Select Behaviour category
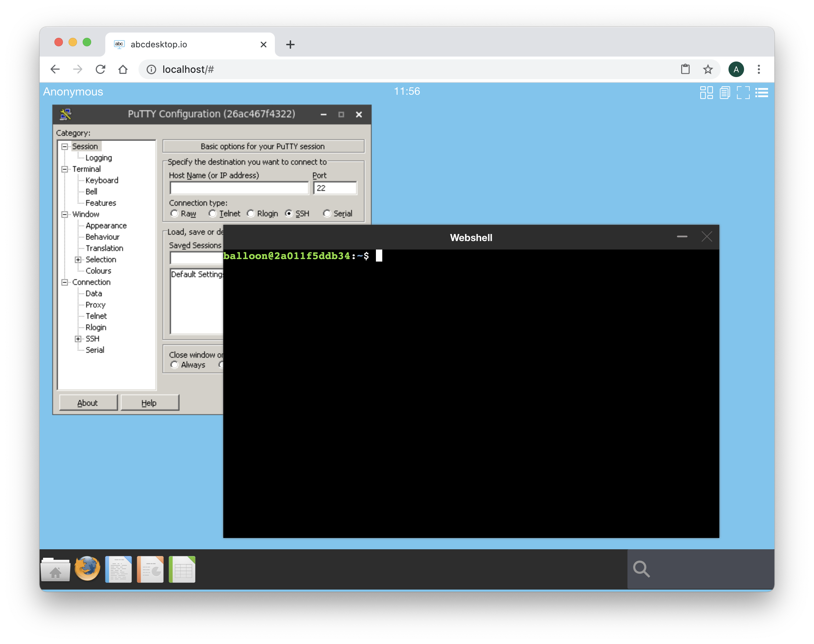The width and height of the screenshot is (814, 644). (x=102, y=237)
